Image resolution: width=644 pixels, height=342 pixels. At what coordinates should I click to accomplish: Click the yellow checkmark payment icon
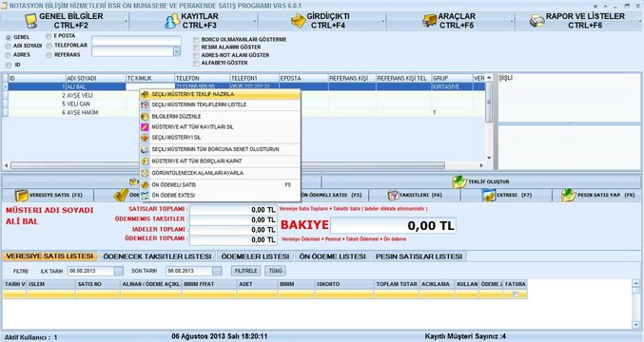(x=122, y=195)
